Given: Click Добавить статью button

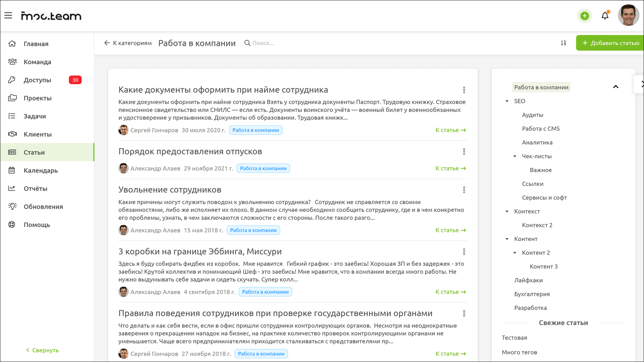Looking at the screenshot, I should pyautogui.click(x=610, y=43).
